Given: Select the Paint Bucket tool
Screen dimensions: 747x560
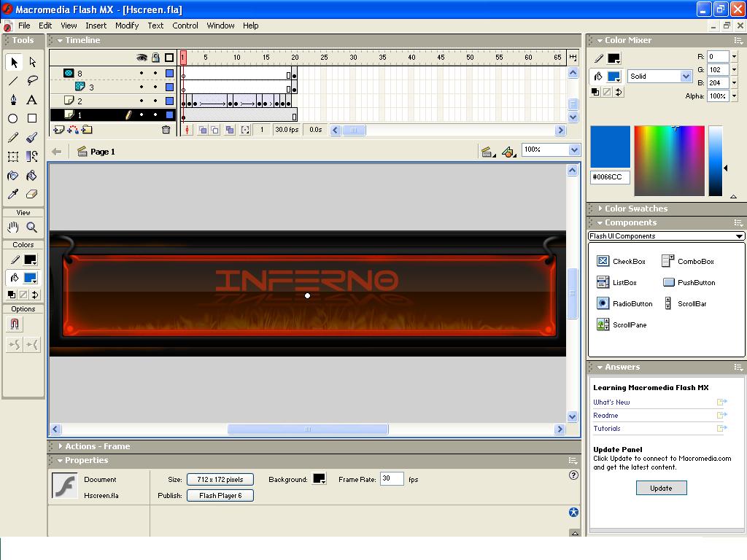Looking at the screenshot, I should click(32, 176).
